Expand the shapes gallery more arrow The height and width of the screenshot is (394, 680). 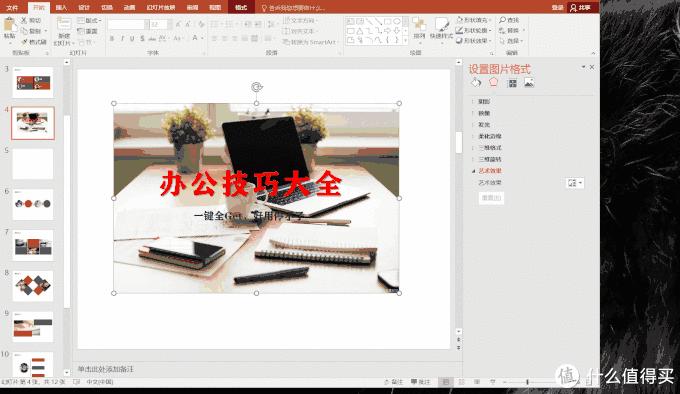[405, 41]
